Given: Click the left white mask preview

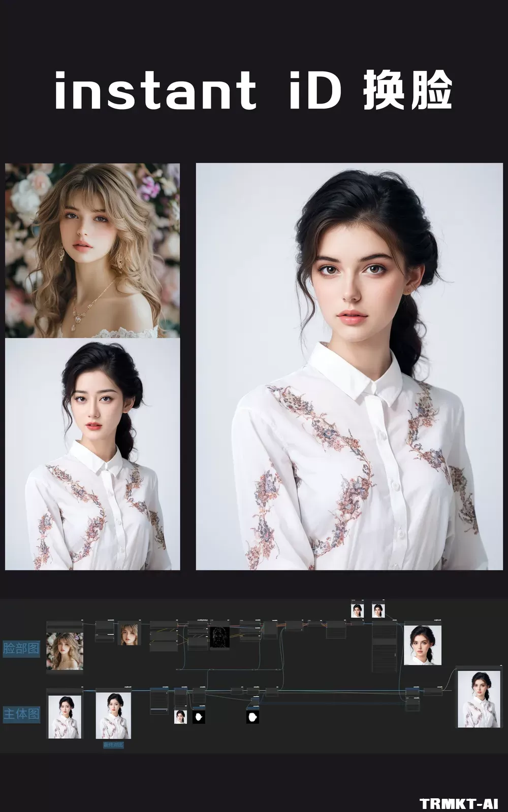Looking at the screenshot, I should [199, 717].
